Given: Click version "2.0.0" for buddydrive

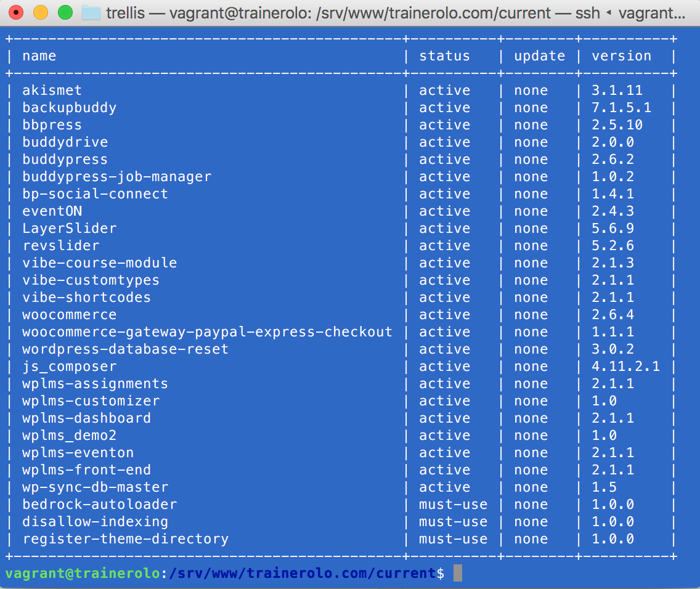Looking at the screenshot, I should pyautogui.click(x=613, y=142).
